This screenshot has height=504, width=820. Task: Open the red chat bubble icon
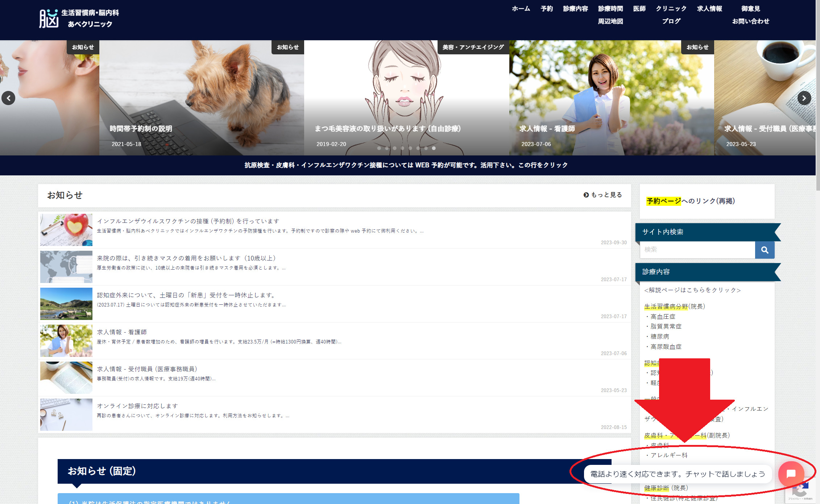(x=791, y=474)
